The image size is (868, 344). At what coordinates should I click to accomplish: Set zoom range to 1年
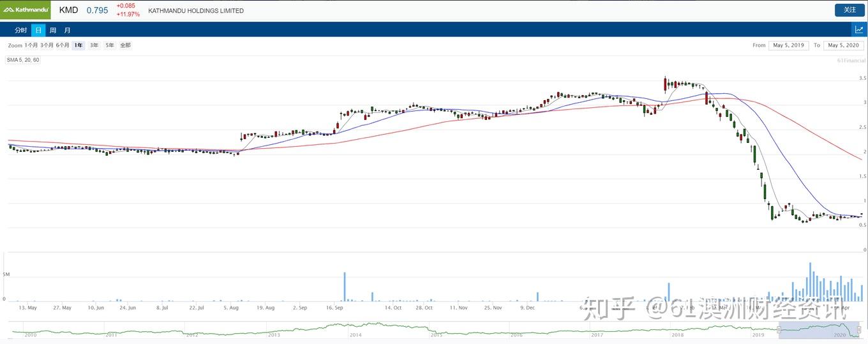point(79,45)
